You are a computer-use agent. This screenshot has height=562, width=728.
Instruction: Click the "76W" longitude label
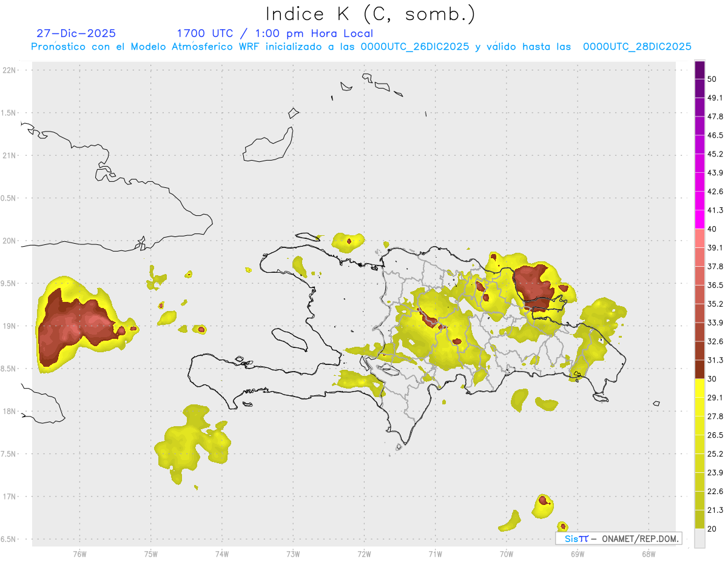point(79,554)
